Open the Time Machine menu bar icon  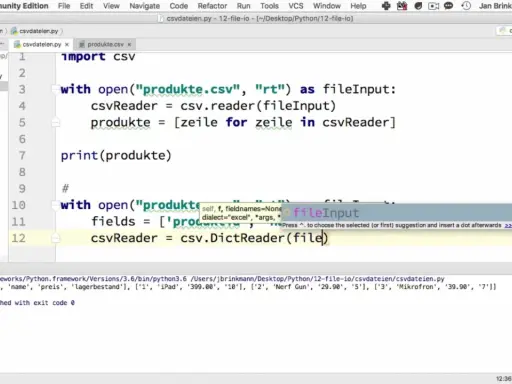point(466,6)
